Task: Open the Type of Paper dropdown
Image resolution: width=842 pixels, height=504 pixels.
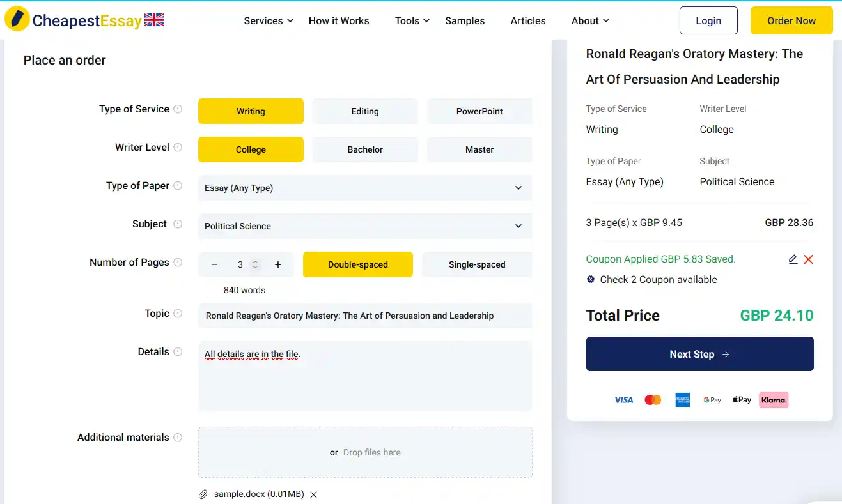Action: [364, 188]
